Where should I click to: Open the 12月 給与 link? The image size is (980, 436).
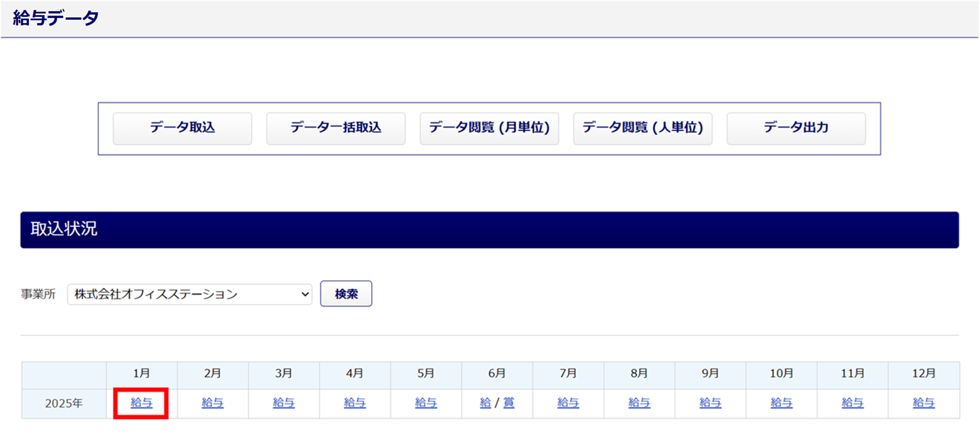tap(924, 403)
